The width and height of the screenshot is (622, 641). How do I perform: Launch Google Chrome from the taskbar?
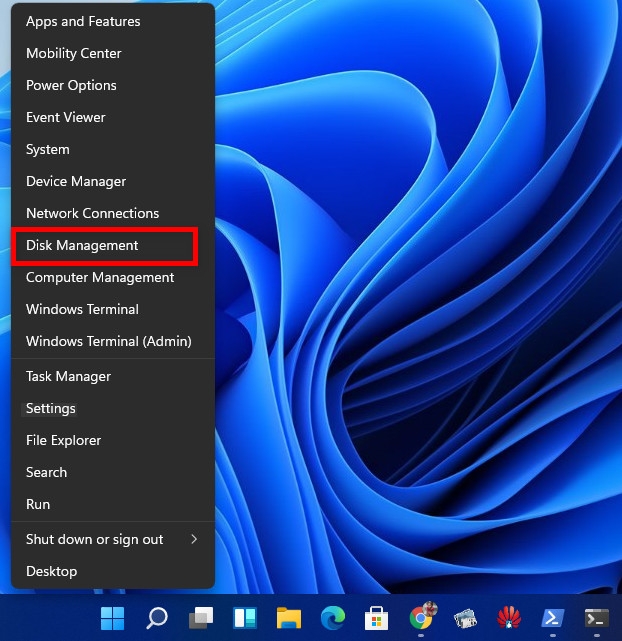click(421, 617)
